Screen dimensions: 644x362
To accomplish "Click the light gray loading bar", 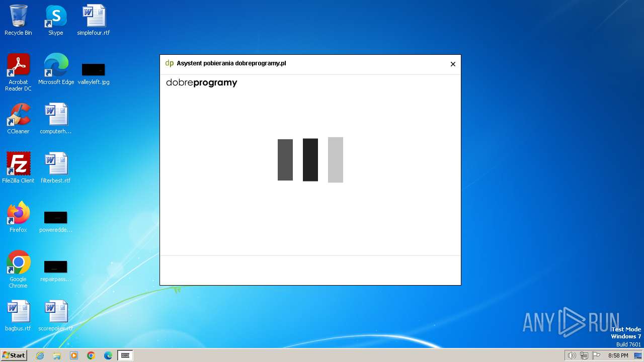I will point(336,160).
